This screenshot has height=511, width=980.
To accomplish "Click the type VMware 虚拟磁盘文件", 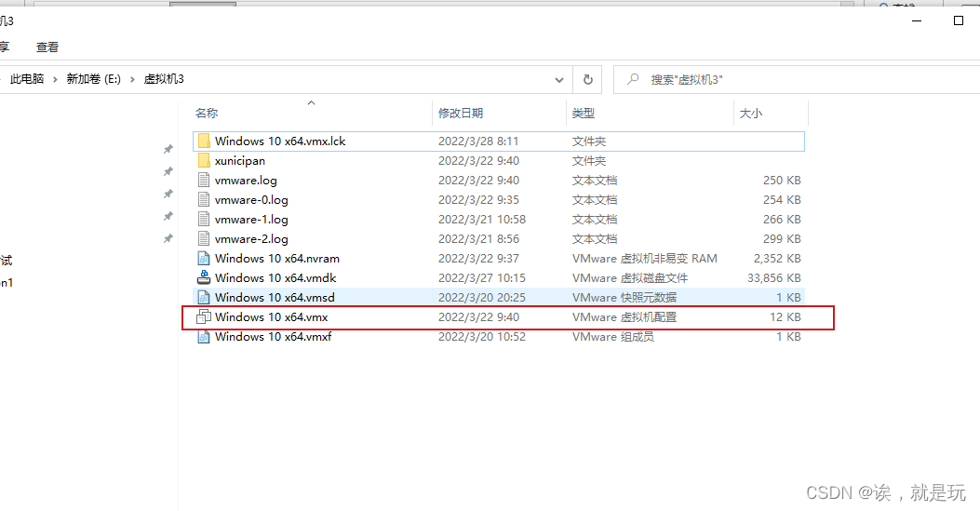I will [630, 278].
